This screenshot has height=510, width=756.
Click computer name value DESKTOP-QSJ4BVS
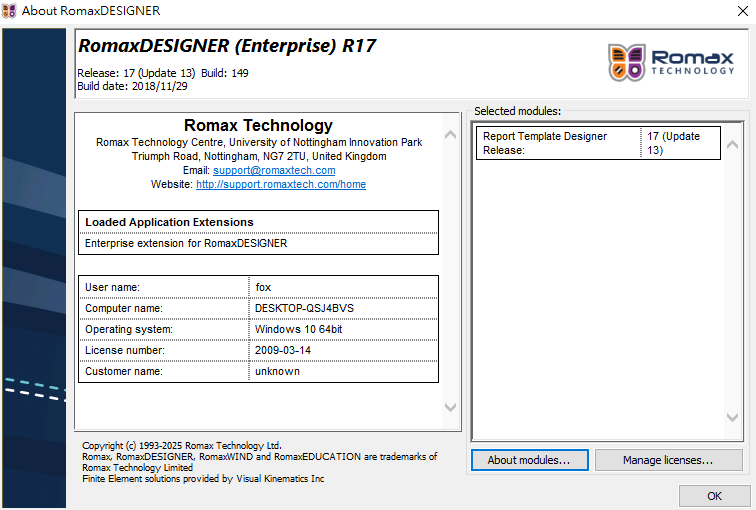pyautogui.click(x=304, y=308)
